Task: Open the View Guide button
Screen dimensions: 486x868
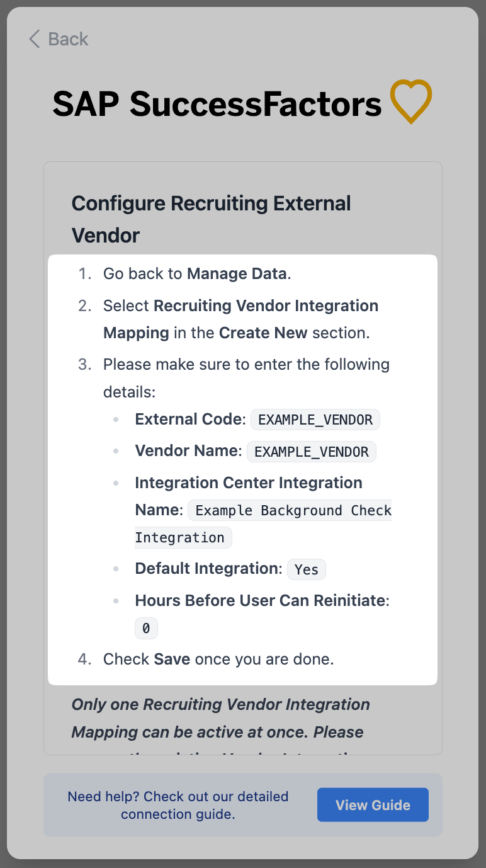Action: pyautogui.click(x=373, y=805)
